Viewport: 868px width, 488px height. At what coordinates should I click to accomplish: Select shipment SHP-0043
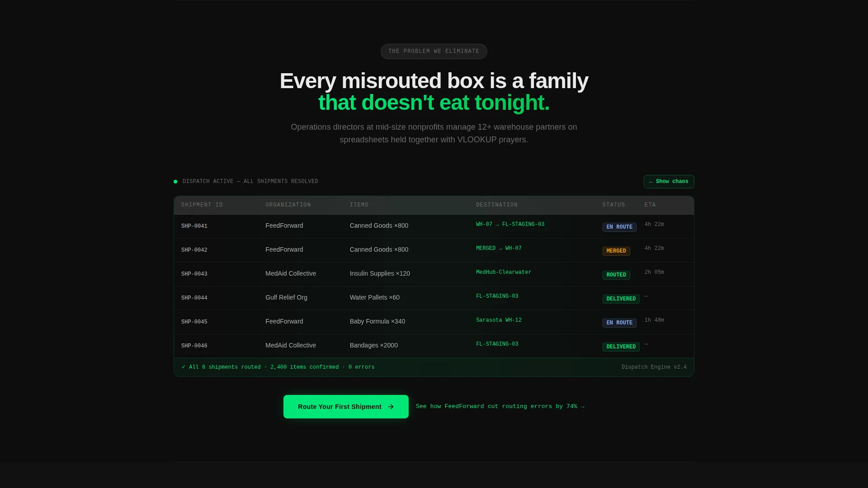click(x=194, y=274)
